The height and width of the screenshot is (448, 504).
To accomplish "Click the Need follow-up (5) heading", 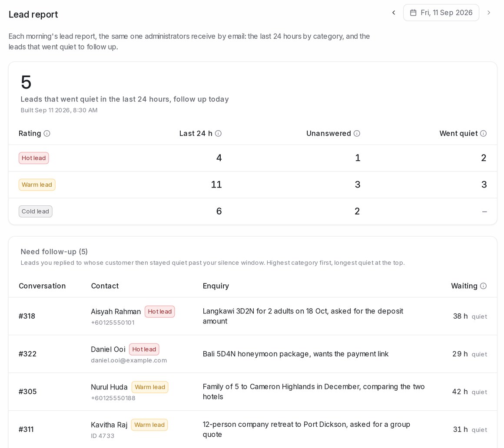I will (54, 251).
